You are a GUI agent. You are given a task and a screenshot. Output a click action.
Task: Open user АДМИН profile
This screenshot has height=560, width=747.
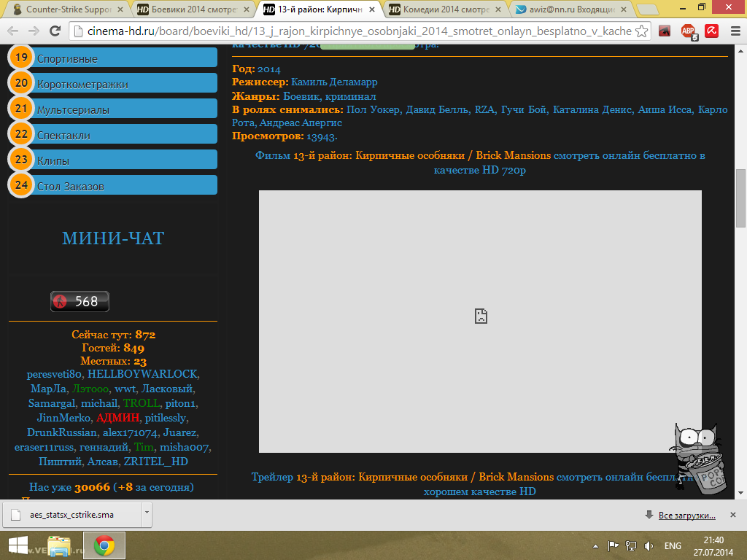117,418
